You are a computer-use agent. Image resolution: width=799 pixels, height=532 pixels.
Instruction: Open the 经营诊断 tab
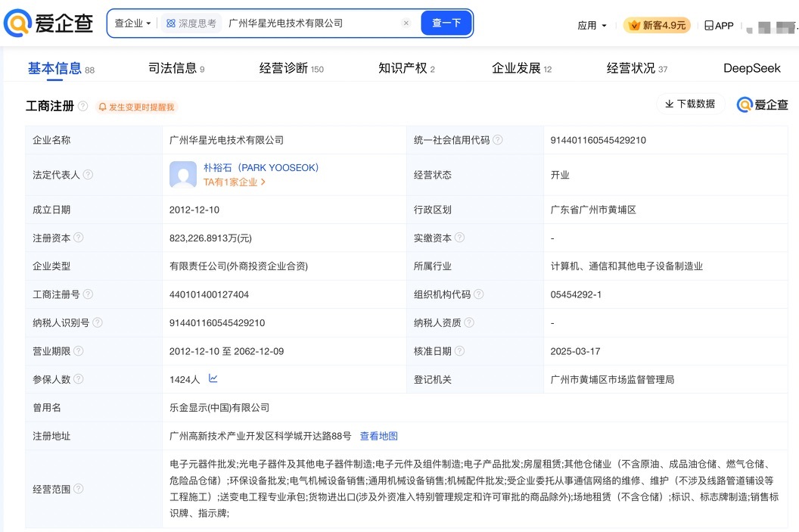click(291, 68)
